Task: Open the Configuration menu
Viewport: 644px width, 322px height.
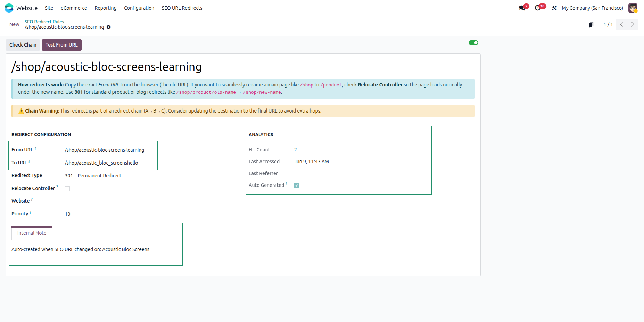Action: pyautogui.click(x=139, y=8)
